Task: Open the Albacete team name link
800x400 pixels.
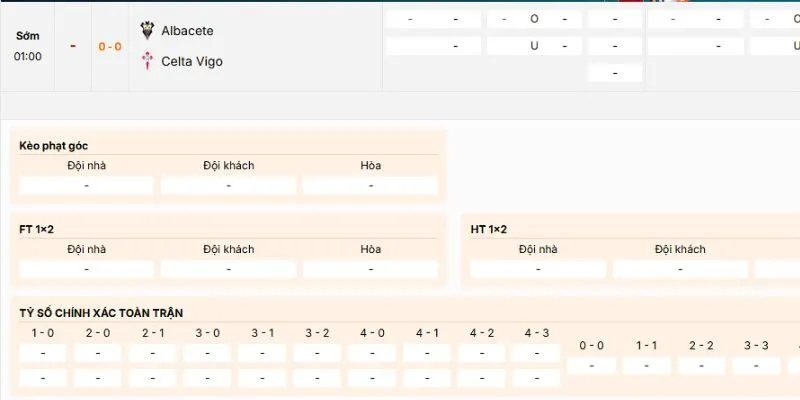Action: (187, 31)
